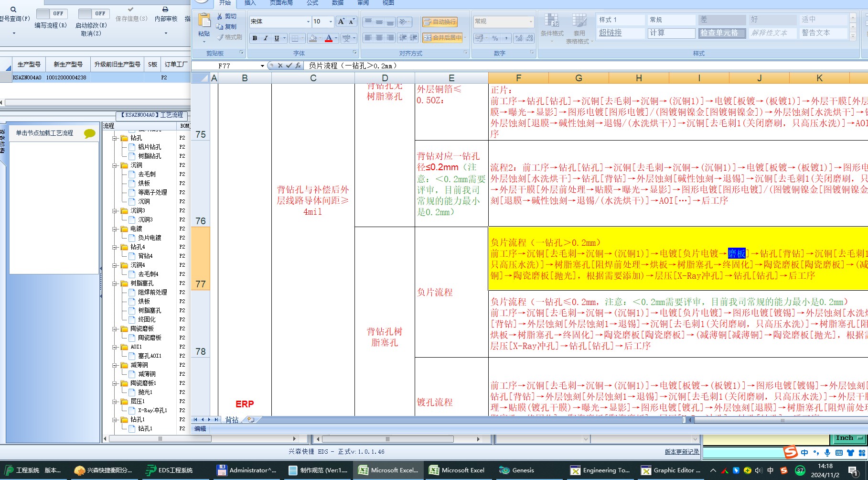Switch to the 公式 ribbon tab
The image size is (868, 480).
[312, 3]
